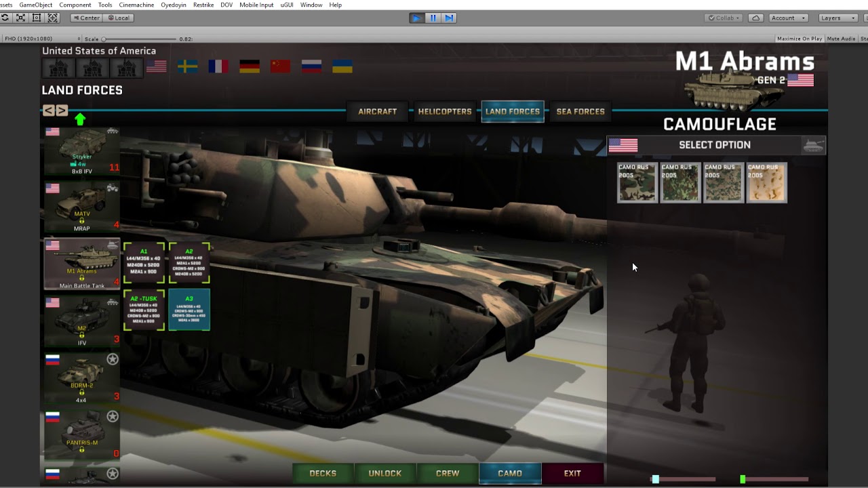Select the BDRM-2 4x4 unit card
This screenshot has width=868, height=488.
point(82,378)
